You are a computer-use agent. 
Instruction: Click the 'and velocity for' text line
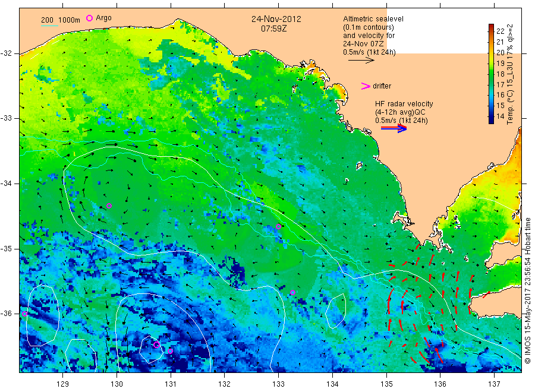pyautogui.click(x=369, y=36)
